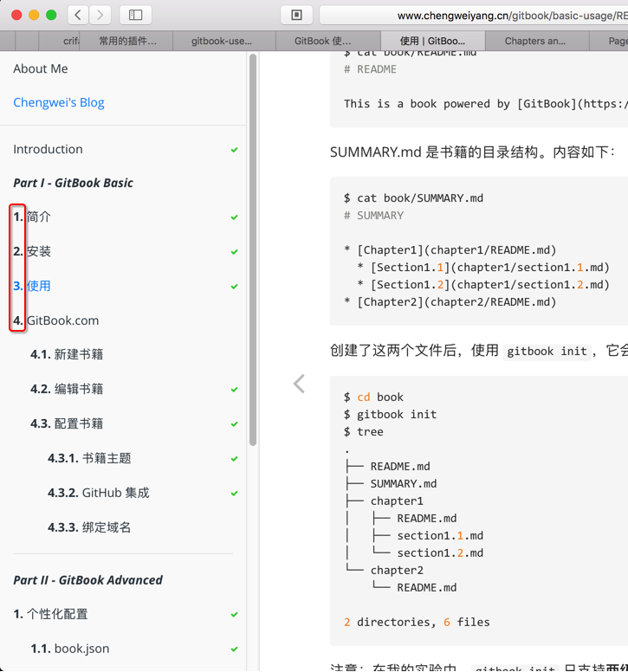Click the line '$ cat book/SUMMARY.md'

pyautogui.click(x=413, y=198)
